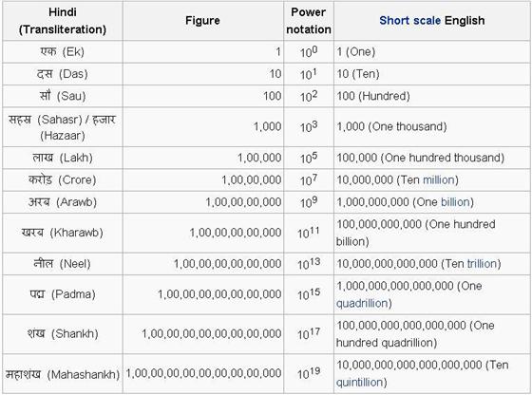The width and height of the screenshot is (532, 395).
Task: Click the Kharawb name cell
Action: coord(63,233)
